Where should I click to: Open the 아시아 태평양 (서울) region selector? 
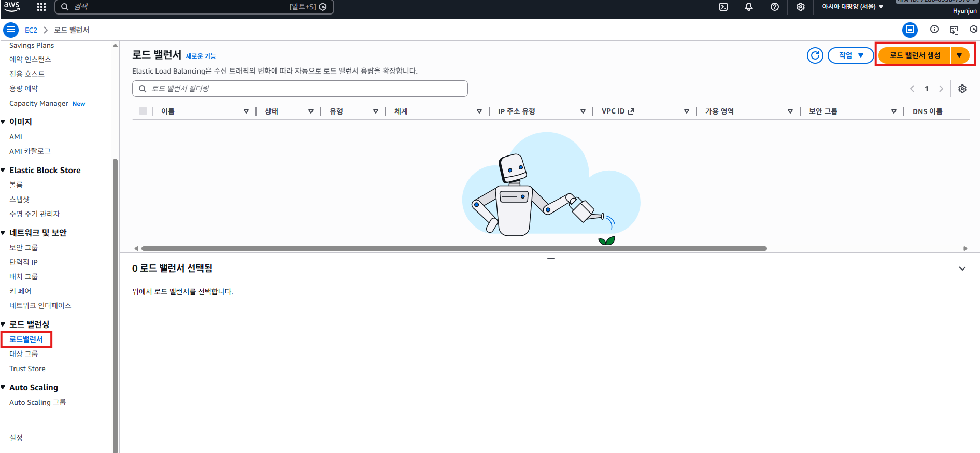(x=852, y=7)
